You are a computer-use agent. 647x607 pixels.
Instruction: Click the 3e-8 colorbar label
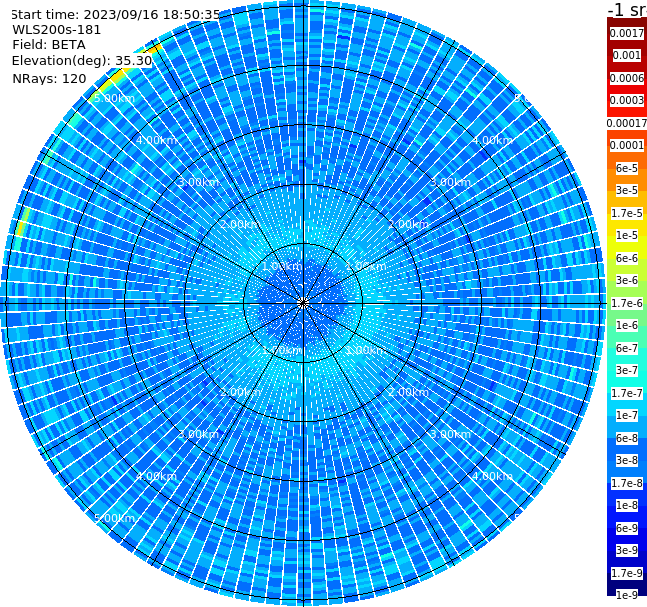click(627, 460)
